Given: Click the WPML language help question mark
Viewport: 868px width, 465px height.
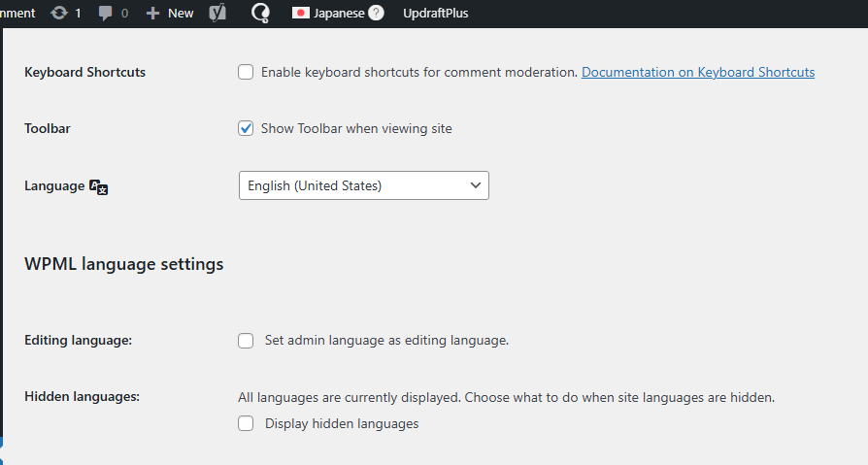Looking at the screenshot, I should click(376, 14).
